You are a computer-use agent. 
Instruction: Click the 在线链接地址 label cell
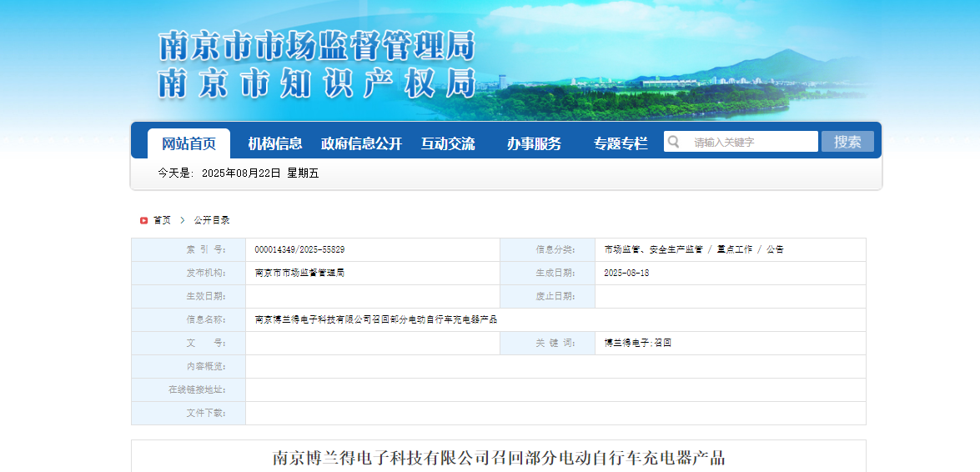pos(188,389)
